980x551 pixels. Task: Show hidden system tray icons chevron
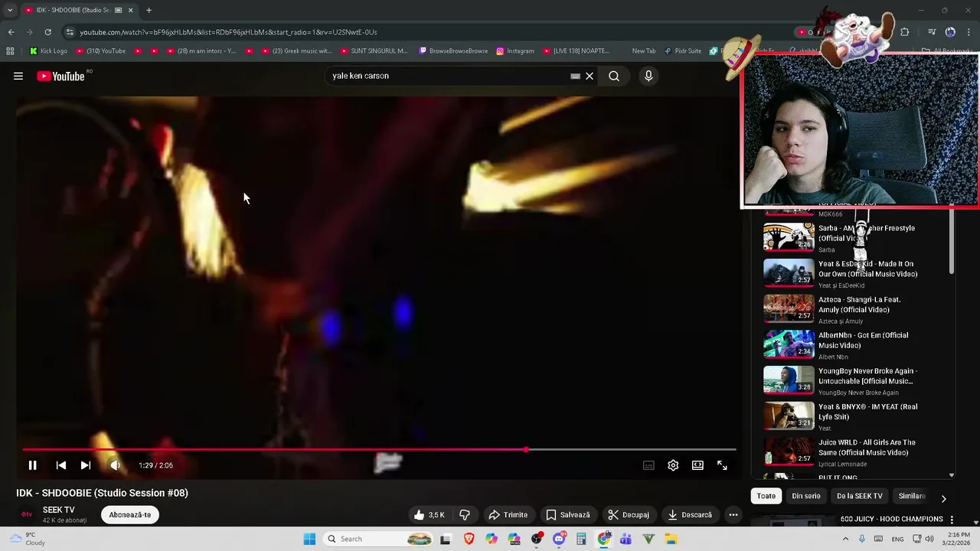pos(845,539)
